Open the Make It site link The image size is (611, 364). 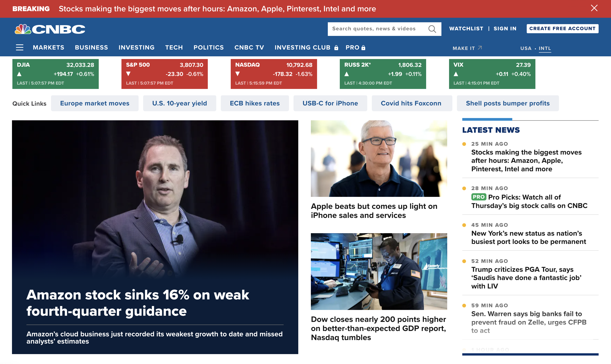464,48
